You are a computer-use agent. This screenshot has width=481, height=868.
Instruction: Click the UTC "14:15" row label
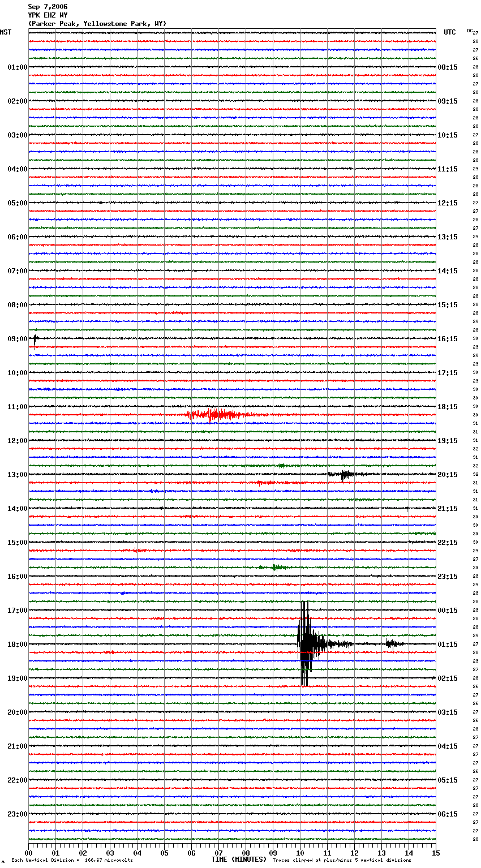click(x=448, y=271)
